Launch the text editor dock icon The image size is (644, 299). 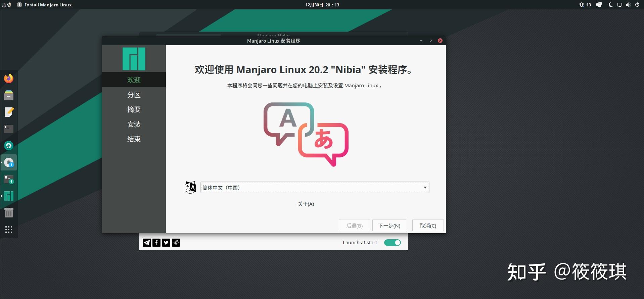pos(9,112)
